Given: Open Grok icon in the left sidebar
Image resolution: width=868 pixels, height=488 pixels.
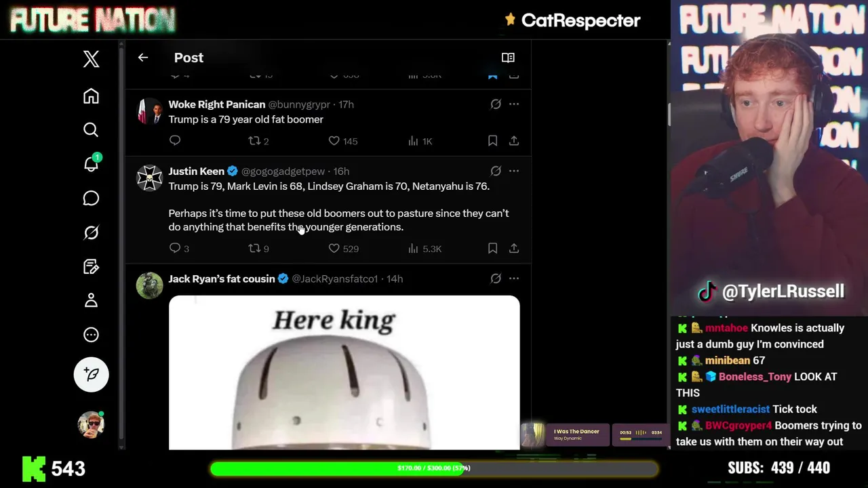Looking at the screenshot, I should pyautogui.click(x=91, y=232).
